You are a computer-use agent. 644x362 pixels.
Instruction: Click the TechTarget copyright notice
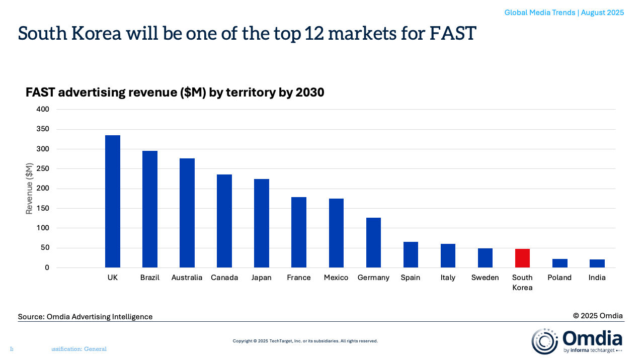(305, 341)
